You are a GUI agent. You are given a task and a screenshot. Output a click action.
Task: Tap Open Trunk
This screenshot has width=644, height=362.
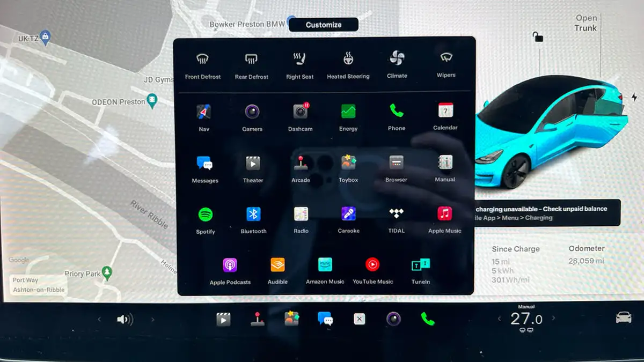tap(586, 23)
